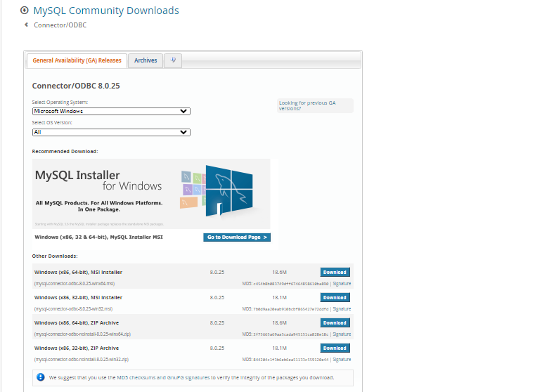The height and width of the screenshot is (392, 535).
Task: Click the mysql-connector-odbc-8.0.25-winx64.msi filename
Action: pyautogui.click(x=75, y=284)
